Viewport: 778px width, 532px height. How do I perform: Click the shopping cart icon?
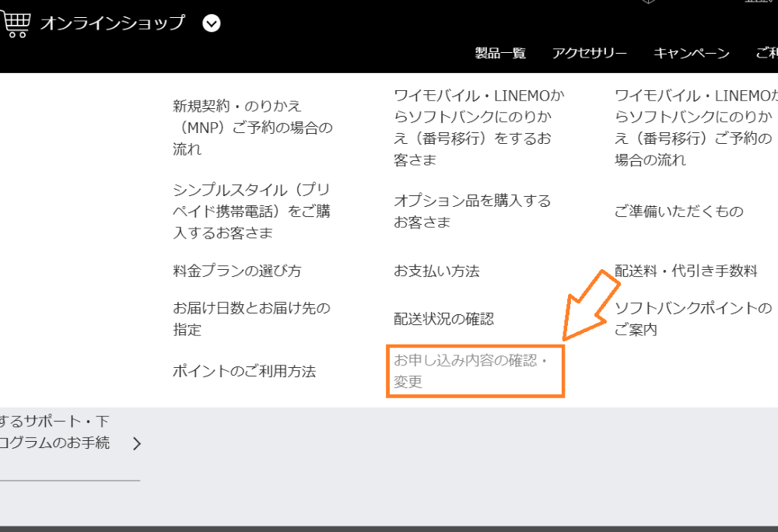16,24
